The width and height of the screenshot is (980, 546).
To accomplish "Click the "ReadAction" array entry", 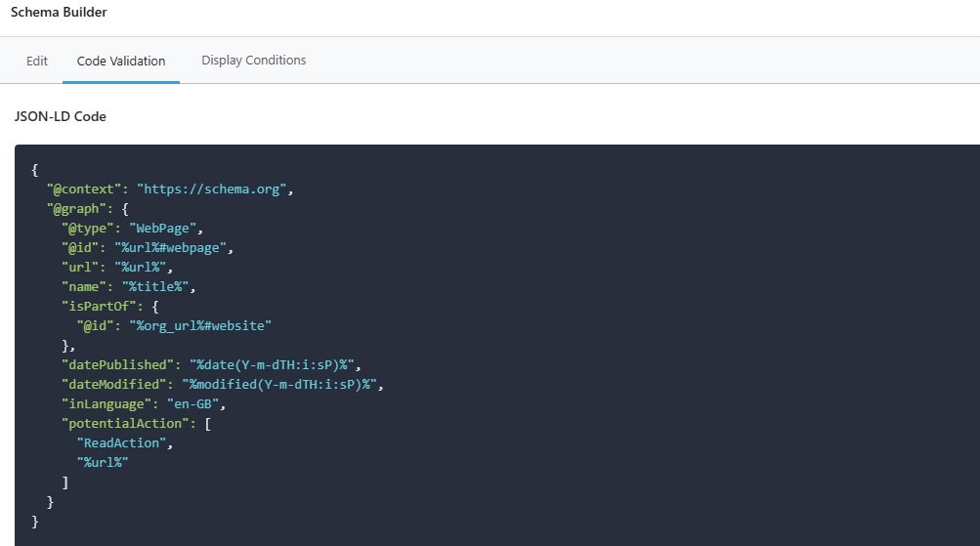I will pyautogui.click(x=123, y=442).
